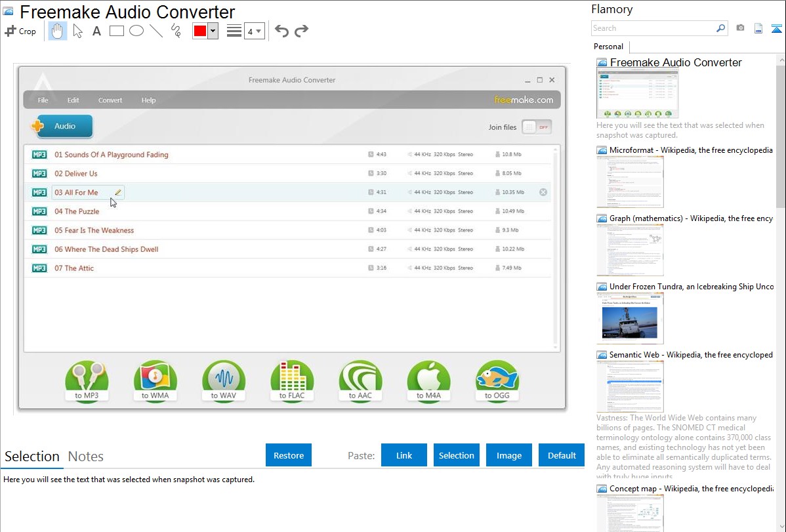Switch to the Notes tab
Viewport: 786px width, 532px height.
pyautogui.click(x=86, y=457)
